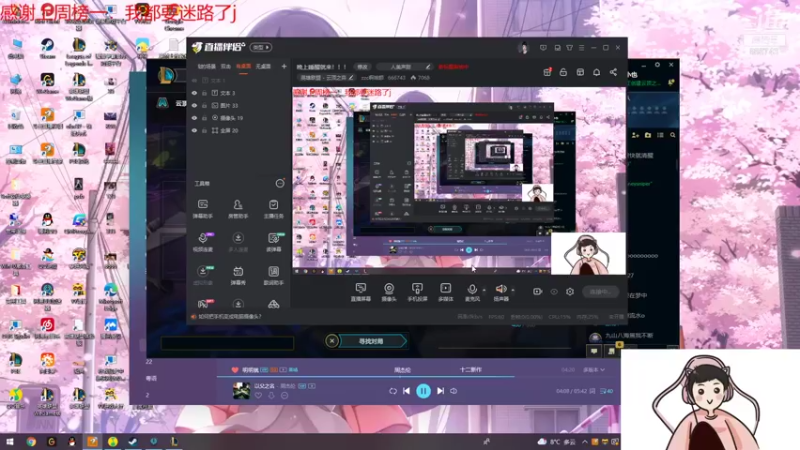Skip to the next track

pos(440,391)
